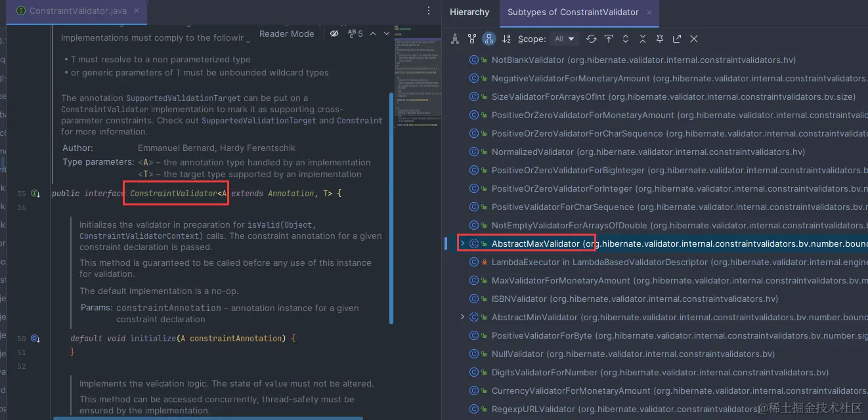Click abstract class icon of AbstractMinValidator
868x420 pixels.
click(x=474, y=317)
